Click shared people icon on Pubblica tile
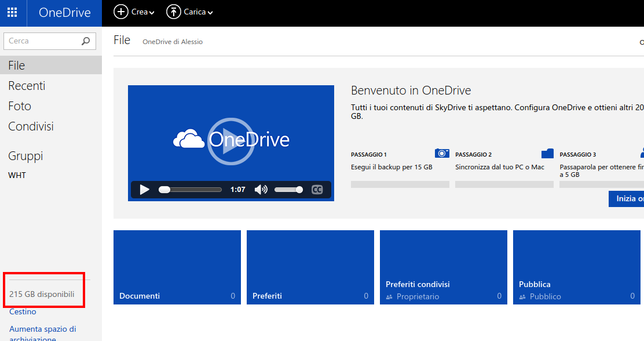The image size is (644, 341). coord(522,296)
